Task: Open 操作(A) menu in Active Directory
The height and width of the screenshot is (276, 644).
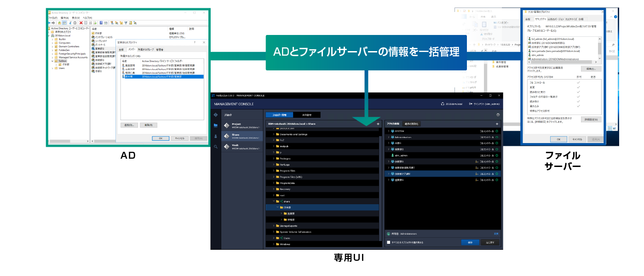Action: click(64, 17)
